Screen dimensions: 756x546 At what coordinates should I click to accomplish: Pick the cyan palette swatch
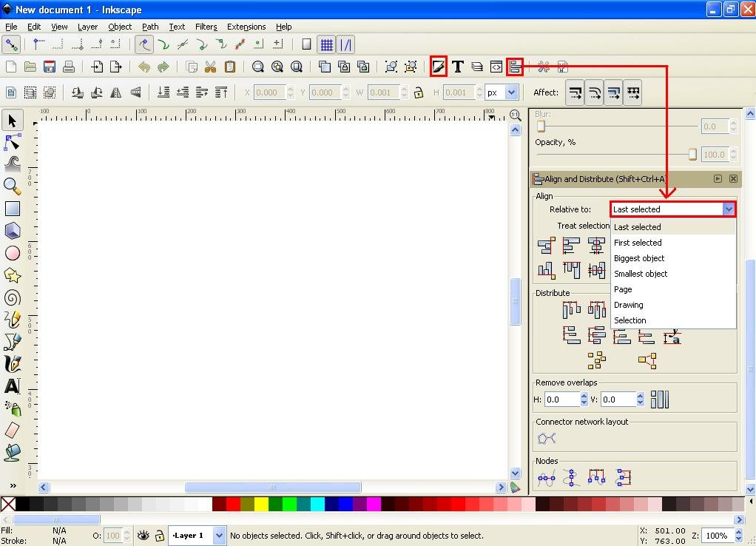(318, 504)
